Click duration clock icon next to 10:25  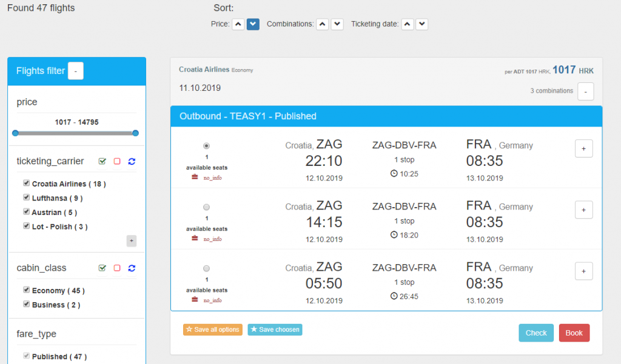(394, 173)
